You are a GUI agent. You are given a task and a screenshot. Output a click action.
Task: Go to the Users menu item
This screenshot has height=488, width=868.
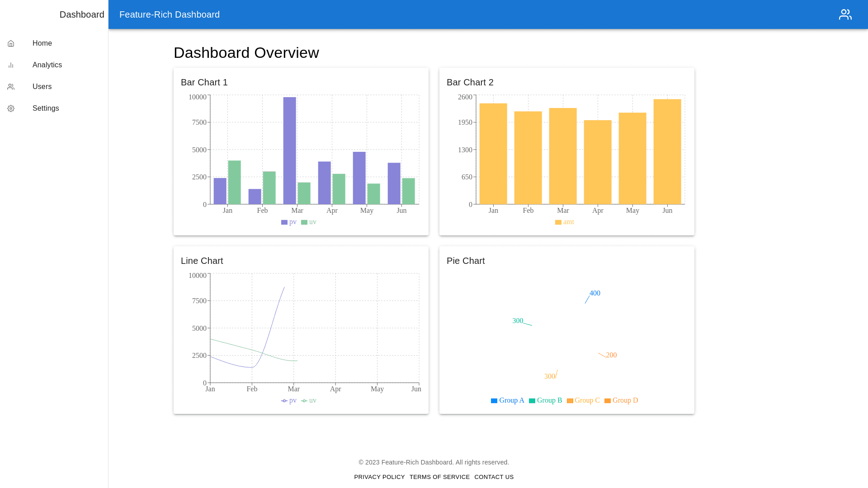click(x=42, y=87)
